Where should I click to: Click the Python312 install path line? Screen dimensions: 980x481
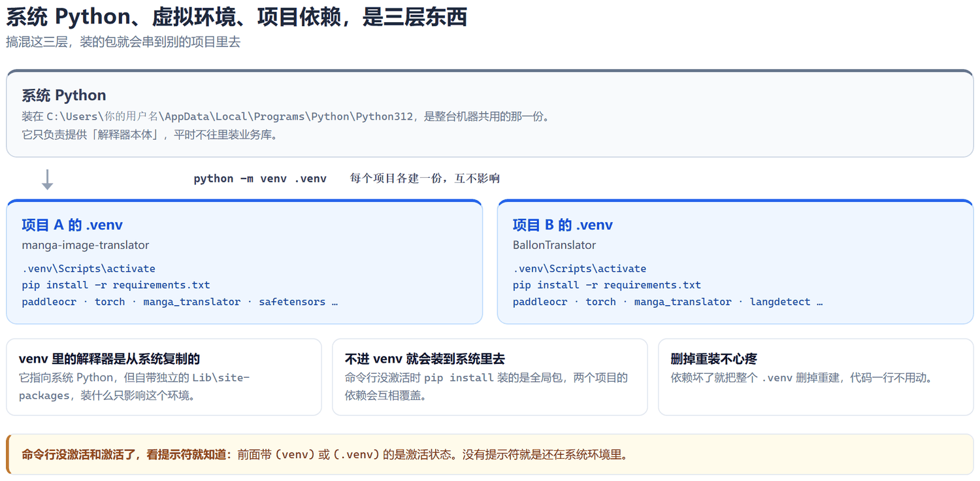(x=286, y=116)
